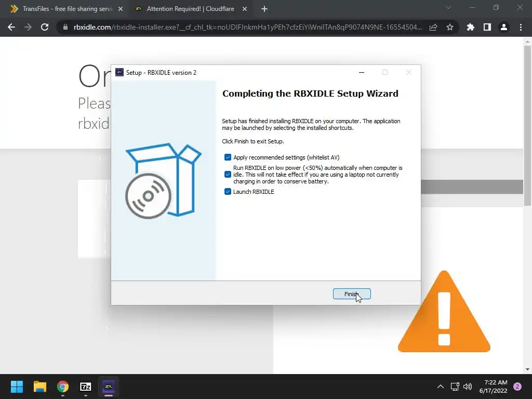Close the Attention Required Cloudflare tab
The height and width of the screenshot is (399, 532).
pos(245,9)
